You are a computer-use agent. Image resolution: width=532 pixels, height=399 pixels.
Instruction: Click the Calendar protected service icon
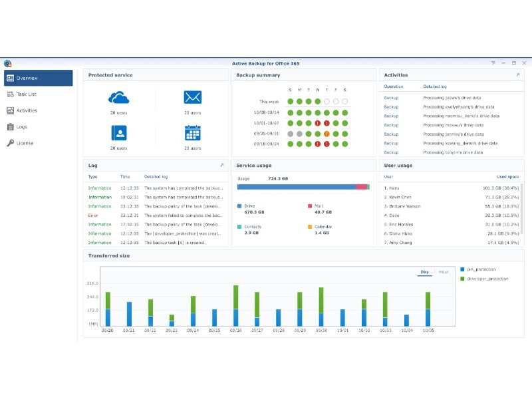[x=191, y=134]
